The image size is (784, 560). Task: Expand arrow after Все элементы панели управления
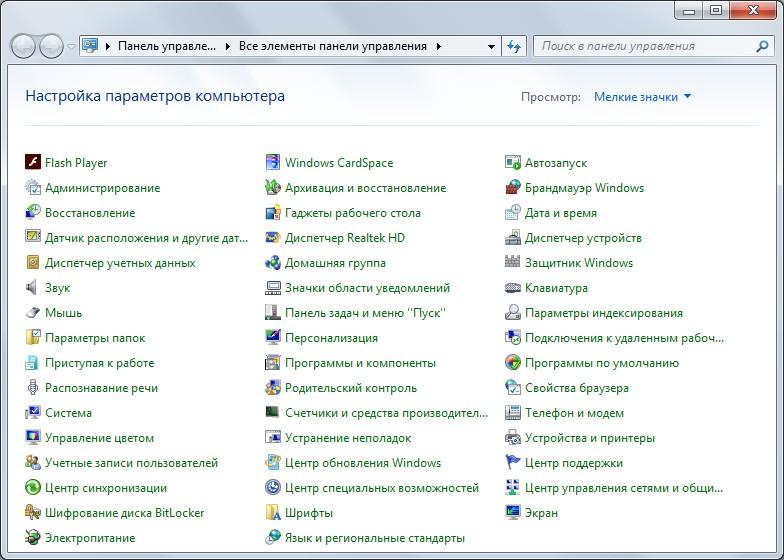point(438,46)
